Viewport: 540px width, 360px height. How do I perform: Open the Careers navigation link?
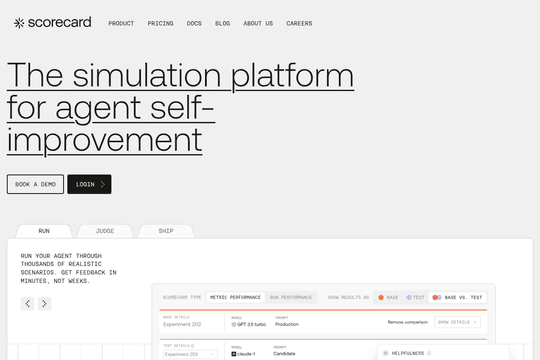point(299,23)
